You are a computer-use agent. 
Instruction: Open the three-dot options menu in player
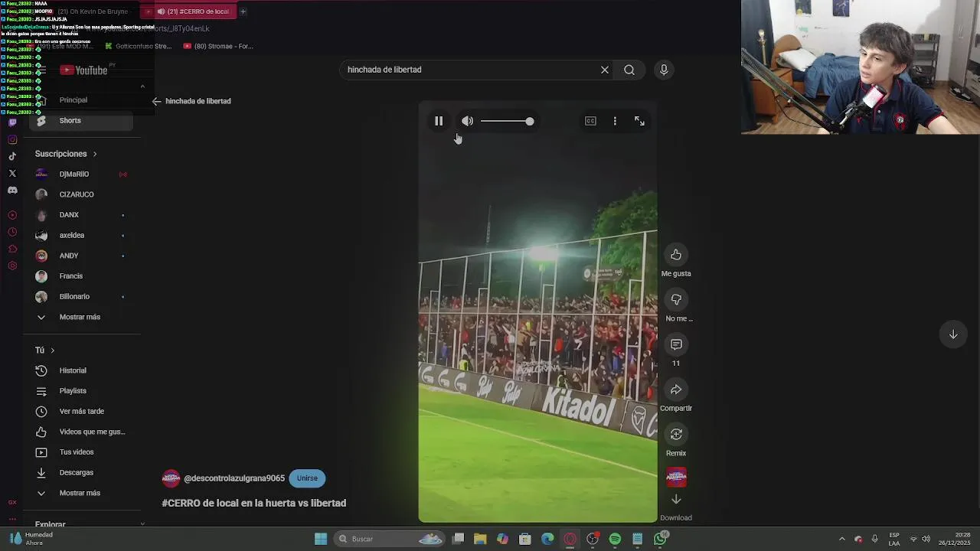[615, 121]
